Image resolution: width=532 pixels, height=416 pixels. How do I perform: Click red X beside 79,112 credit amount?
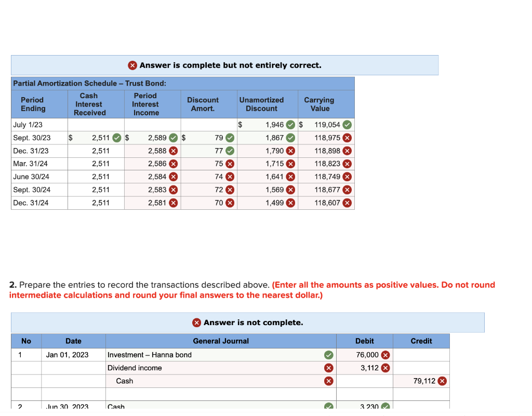tap(442, 381)
